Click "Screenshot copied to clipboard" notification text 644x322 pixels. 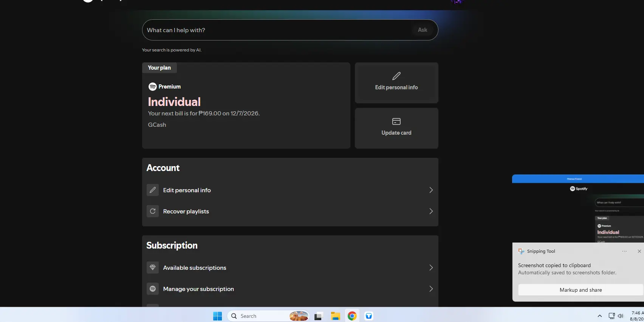pyautogui.click(x=554, y=265)
